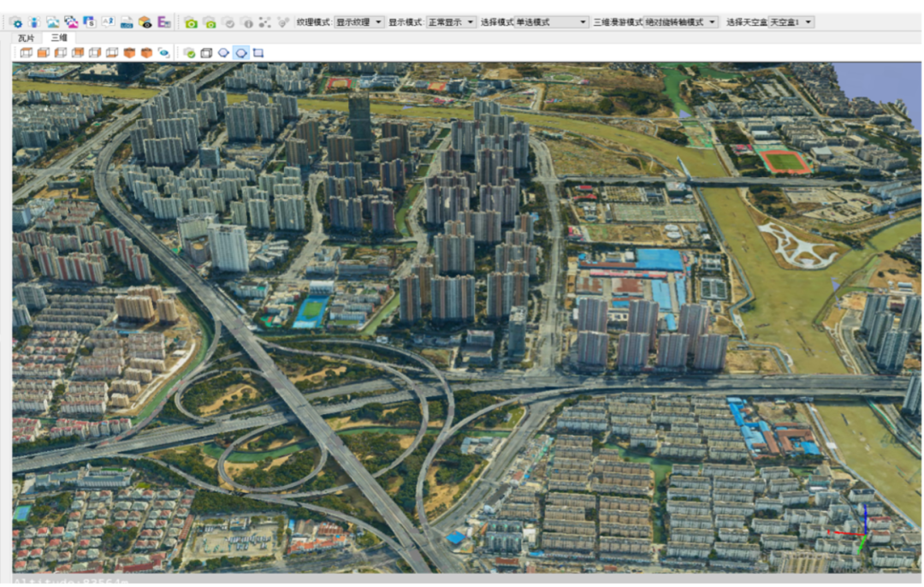Toggle the gray wireframe box tool
The image size is (924, 587).
point(206,53)
